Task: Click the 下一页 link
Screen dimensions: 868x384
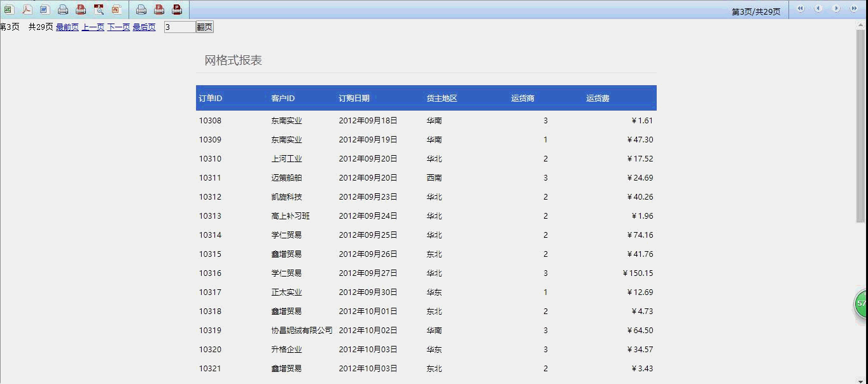Action: tap(118, 27)
